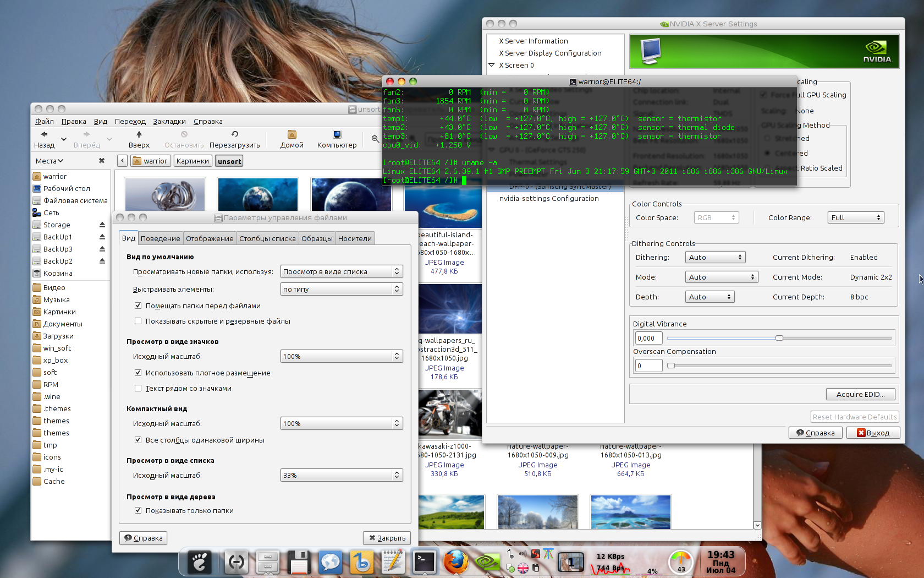
Task: Open Переход menu in file manager
Action: [130, 121]
